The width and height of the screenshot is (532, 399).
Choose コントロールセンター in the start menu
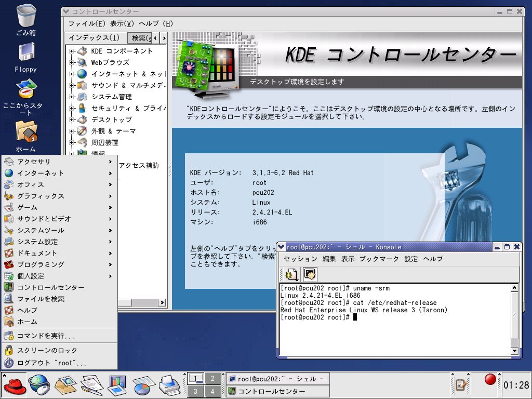pos(59,287)
